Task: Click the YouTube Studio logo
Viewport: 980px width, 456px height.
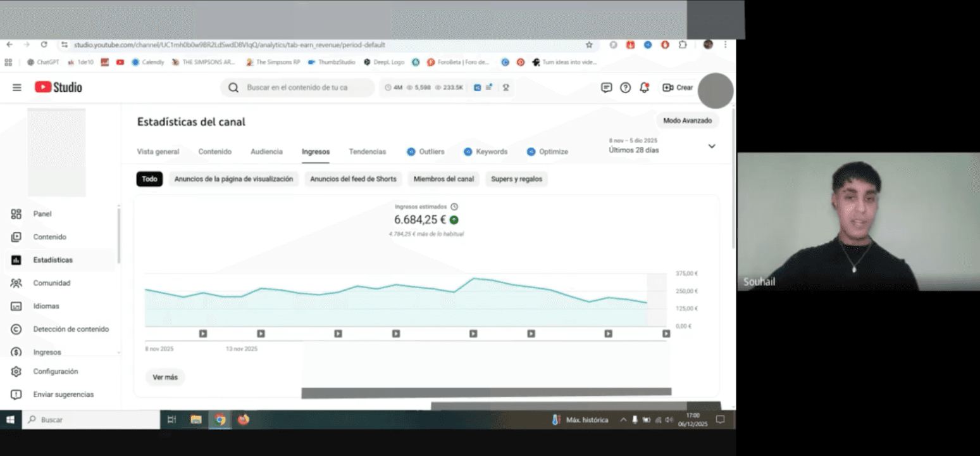Action: pyautogui.click(x=58, y=87)
